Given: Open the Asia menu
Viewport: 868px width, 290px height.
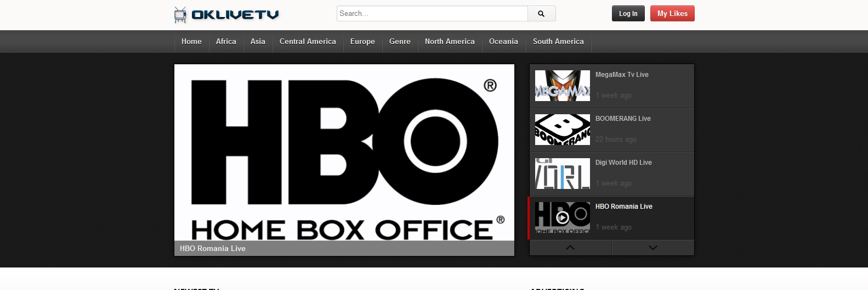Looking at the screenshot, I should coord(258,41).
